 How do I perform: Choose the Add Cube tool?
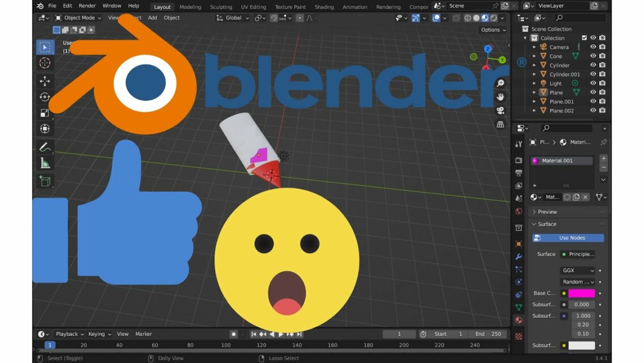coord(45,181)
